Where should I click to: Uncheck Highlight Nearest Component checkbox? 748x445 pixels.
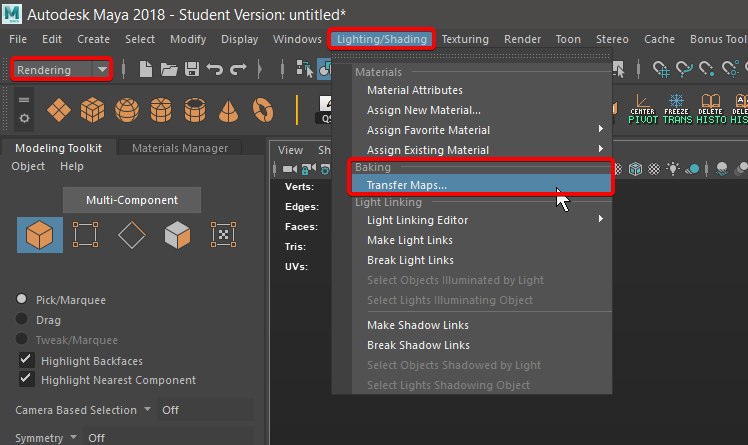pos(26,379)
